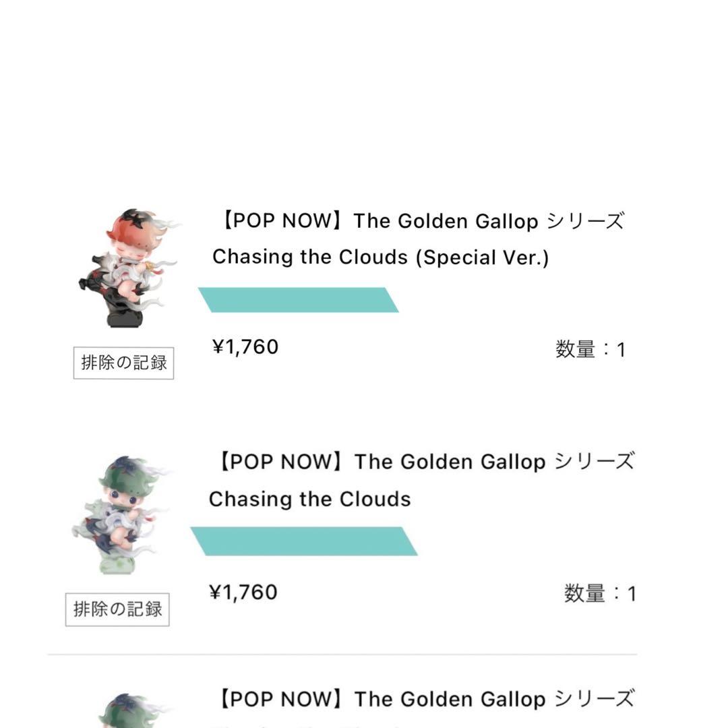
Task: Open the first 排除の記録 record button
Action: tap(124, 363)
